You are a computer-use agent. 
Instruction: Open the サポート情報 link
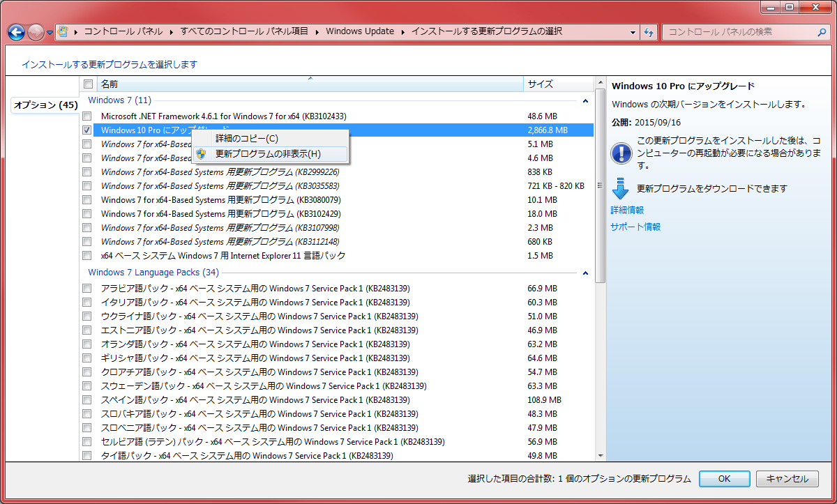[x=635, y=227]
